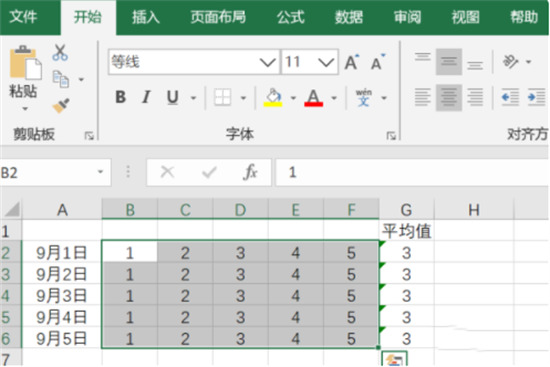Click the auto fill options icon below G6
Image resolution: width=550 pixels, height=367 pixels.
394,359
